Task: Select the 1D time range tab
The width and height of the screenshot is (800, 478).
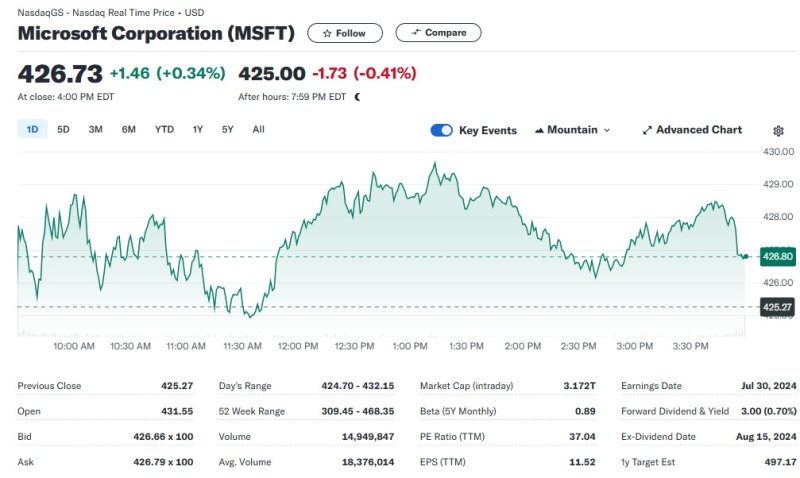Action: [32, 129]
